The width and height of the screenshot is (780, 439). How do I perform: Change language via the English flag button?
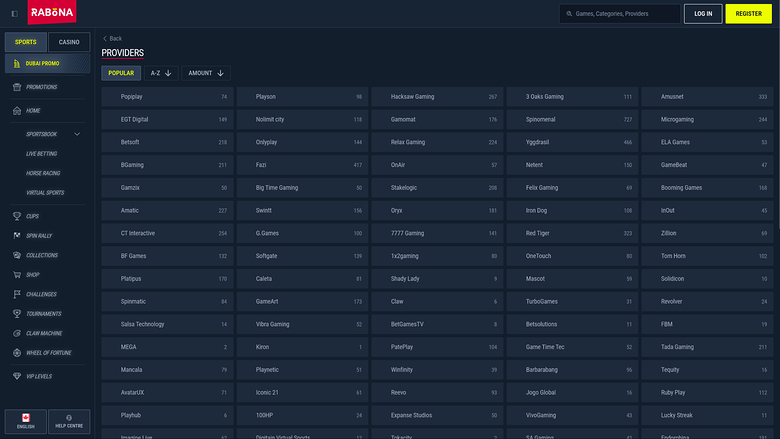click(x=25, y=421)
